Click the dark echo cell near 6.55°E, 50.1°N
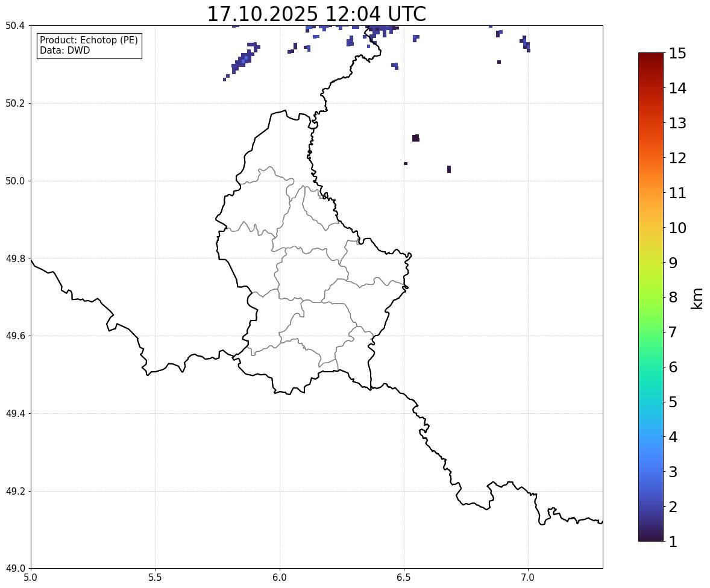This screenshot has width=710, height=588. click(416, 138)
